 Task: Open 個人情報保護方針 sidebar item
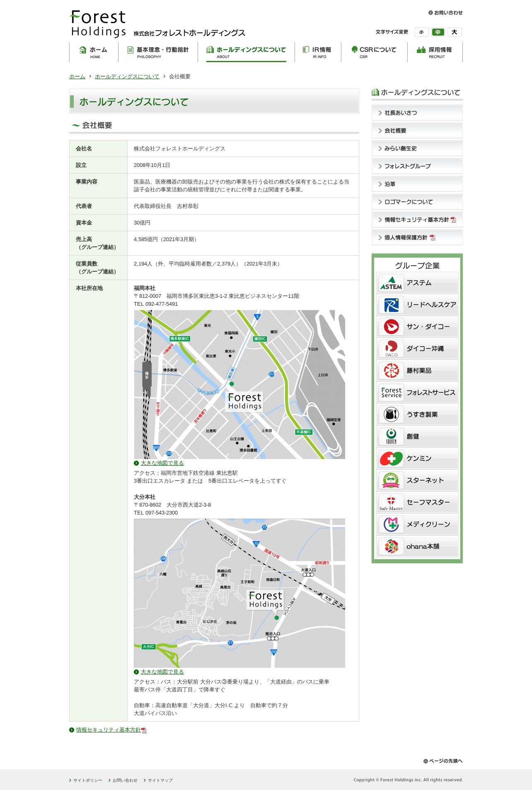coord(417,237)
